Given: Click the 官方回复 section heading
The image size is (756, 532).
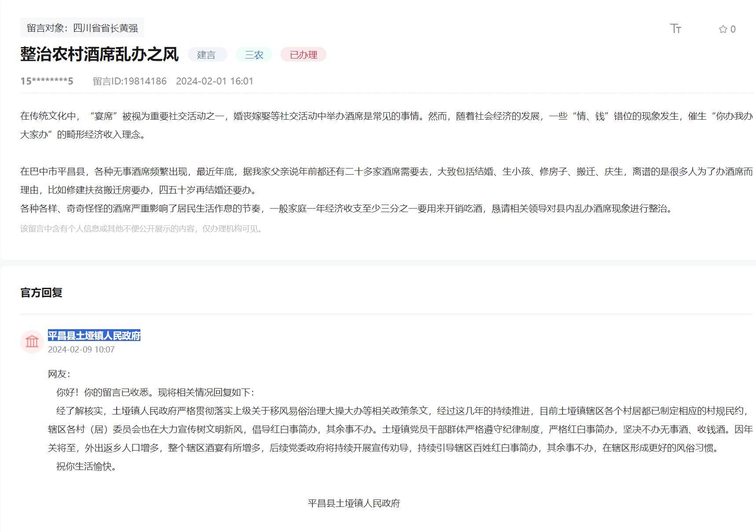Looking at the screenshot, I should pyautogui.click(x=41, y=293).
